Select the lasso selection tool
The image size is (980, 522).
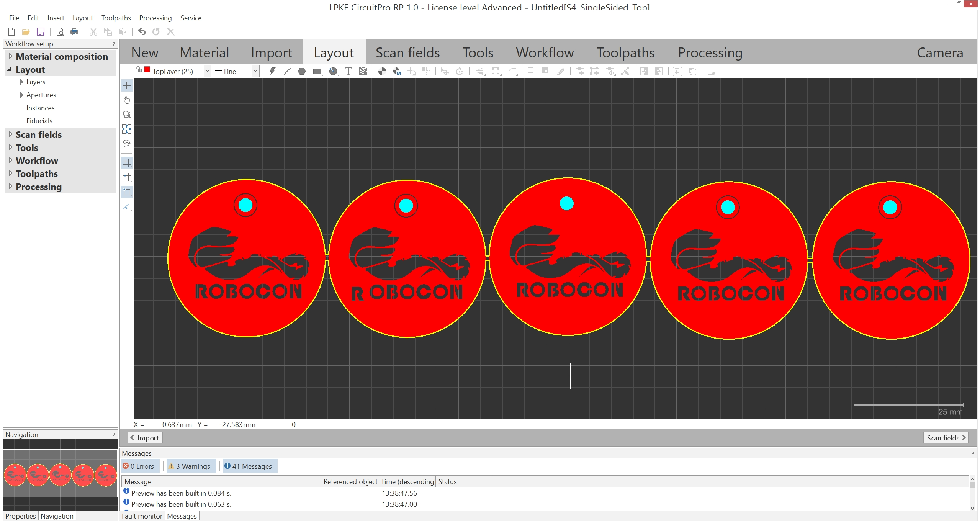click(x=127, y=144)
